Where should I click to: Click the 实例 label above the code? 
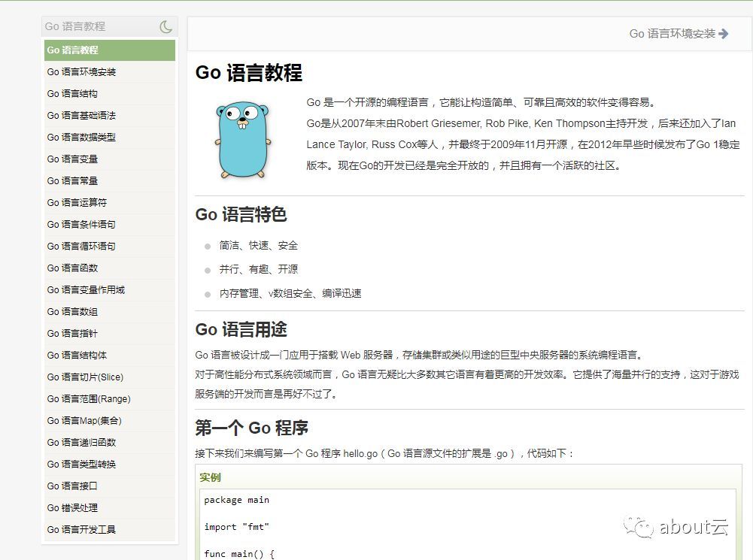[x=210, y=477]
